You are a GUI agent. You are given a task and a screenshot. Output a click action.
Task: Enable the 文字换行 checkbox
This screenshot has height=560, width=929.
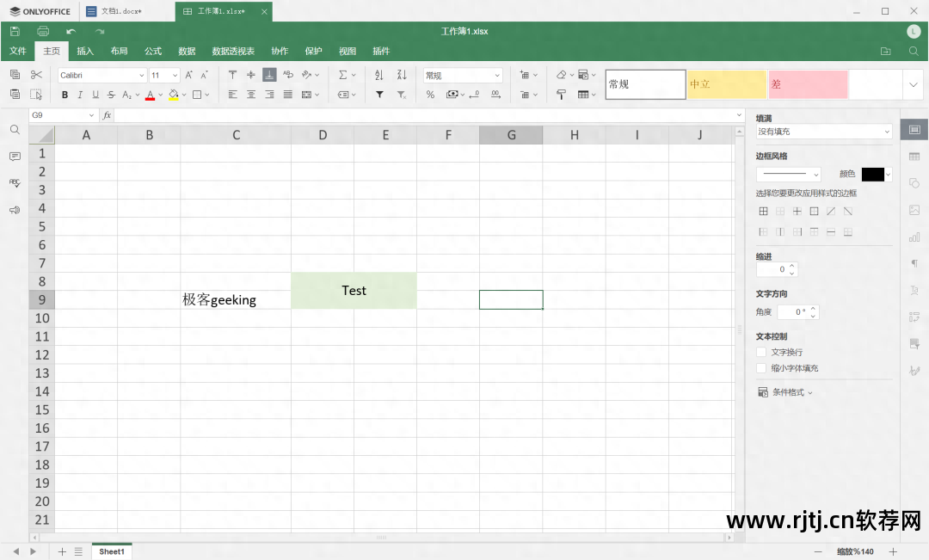point(760,352)
